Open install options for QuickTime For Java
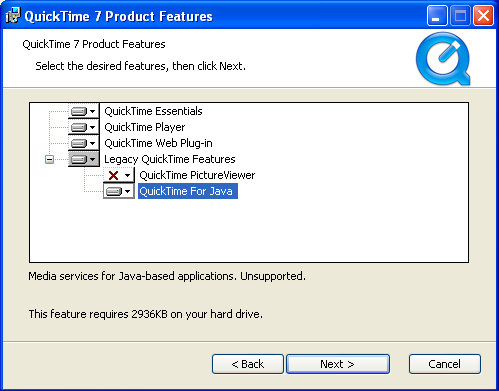 point(119,191)
